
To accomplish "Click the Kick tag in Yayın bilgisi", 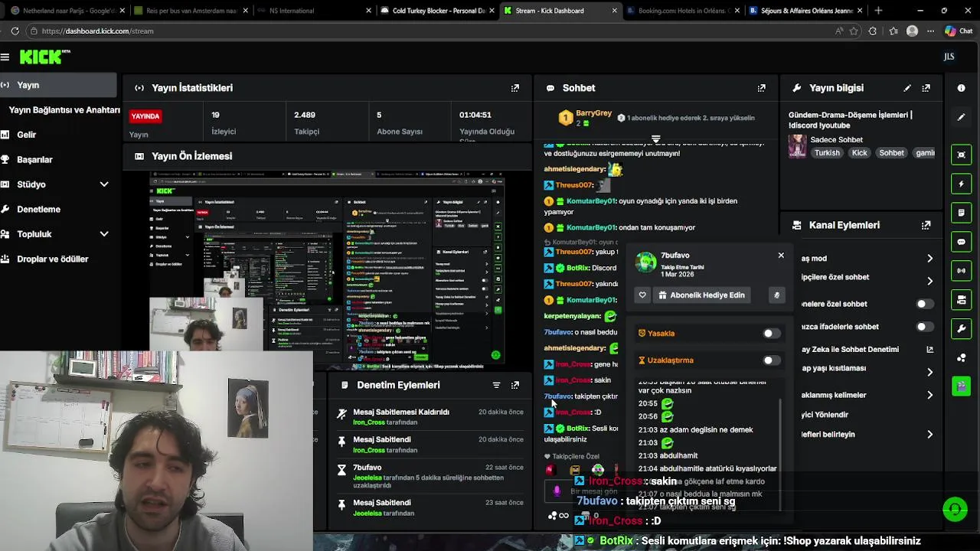I will point(860,153).
